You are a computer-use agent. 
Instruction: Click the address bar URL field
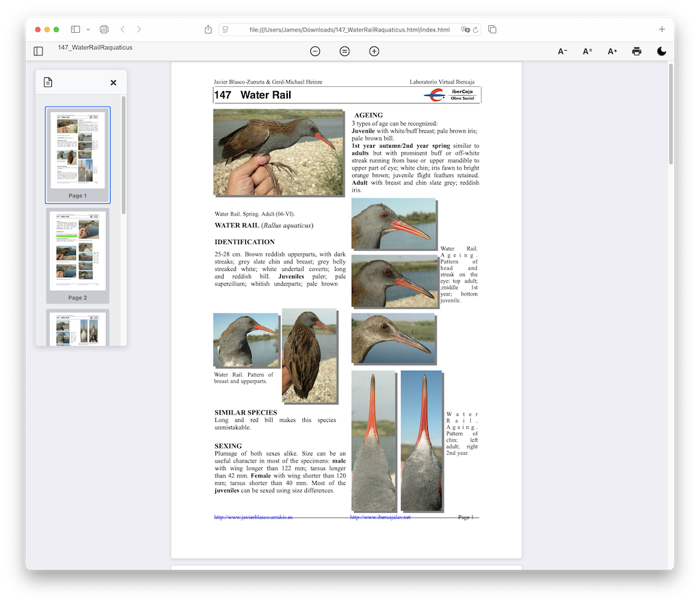click(x=349, y=29)
